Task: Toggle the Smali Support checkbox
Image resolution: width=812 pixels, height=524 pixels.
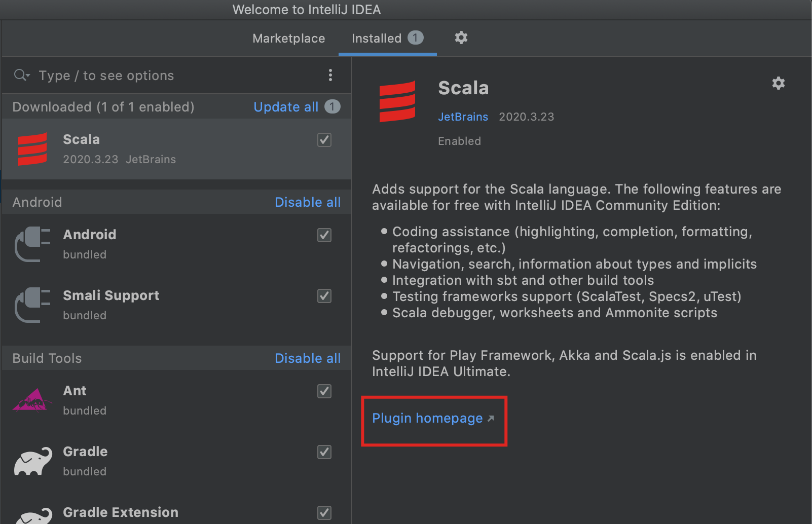Action: [x=324, y=296]
